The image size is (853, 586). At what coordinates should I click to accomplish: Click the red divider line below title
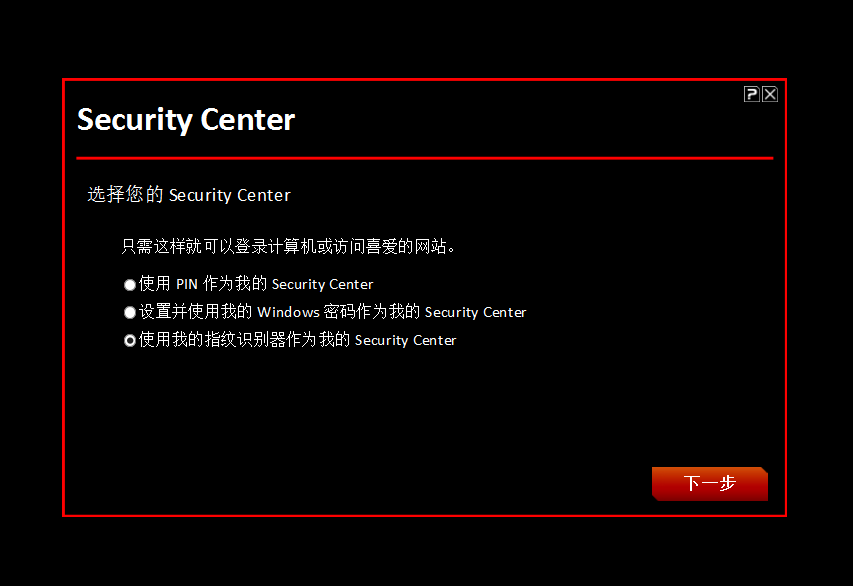point(424,158)
